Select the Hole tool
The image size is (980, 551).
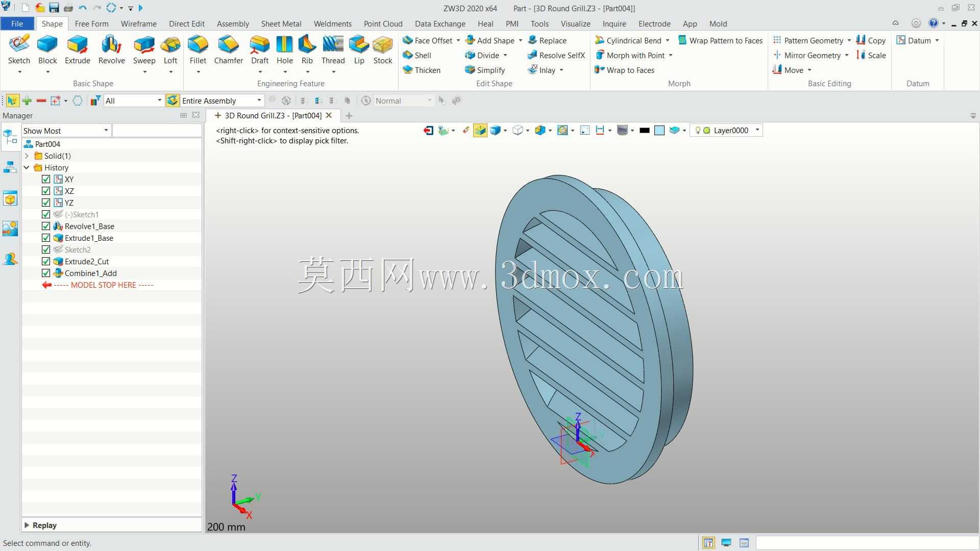point(285,50)
